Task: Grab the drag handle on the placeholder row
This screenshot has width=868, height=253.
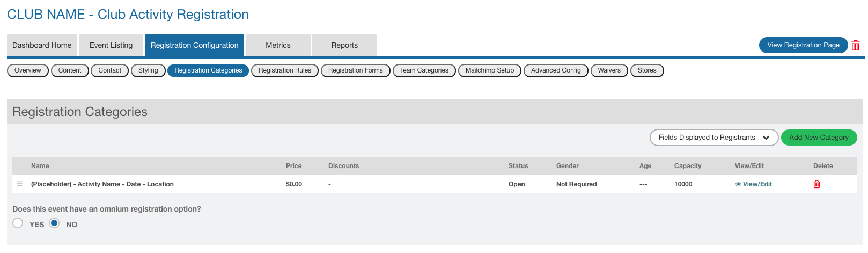Action: pos(19,184)
